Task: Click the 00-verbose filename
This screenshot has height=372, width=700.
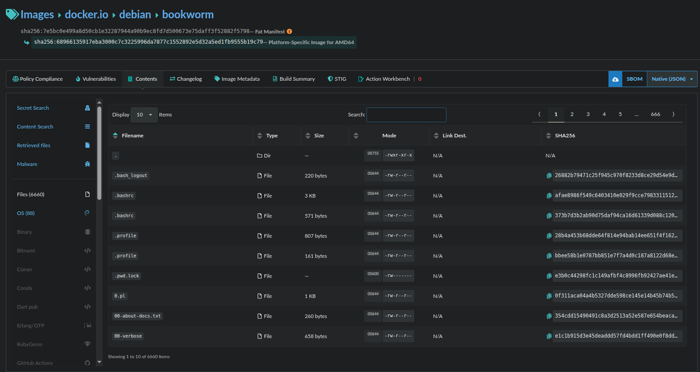Action: coord(128,336)
